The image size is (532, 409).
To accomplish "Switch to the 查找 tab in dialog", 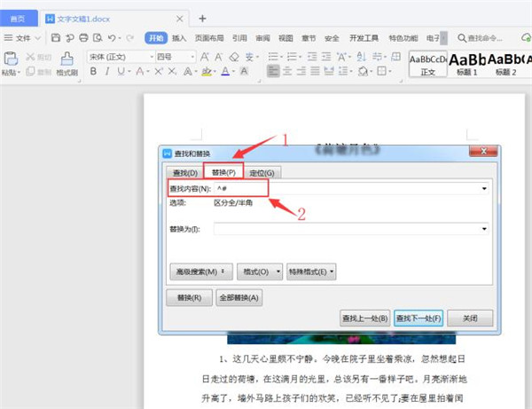I will coord(184,172).
